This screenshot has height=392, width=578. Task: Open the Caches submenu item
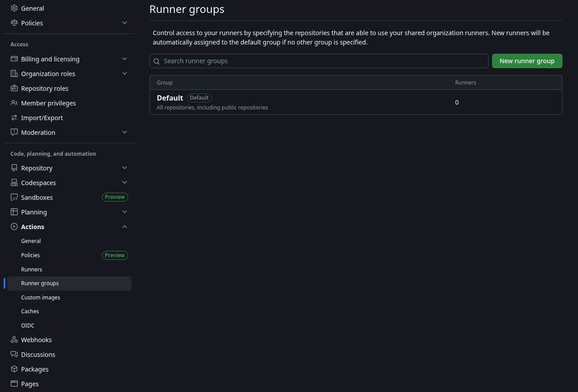(69, 311)
